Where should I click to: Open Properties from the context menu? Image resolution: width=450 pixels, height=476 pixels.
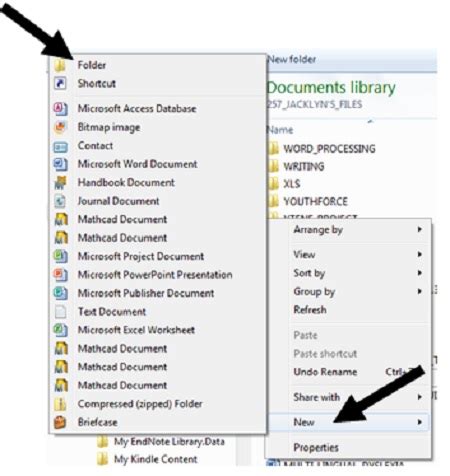point(316,447)
